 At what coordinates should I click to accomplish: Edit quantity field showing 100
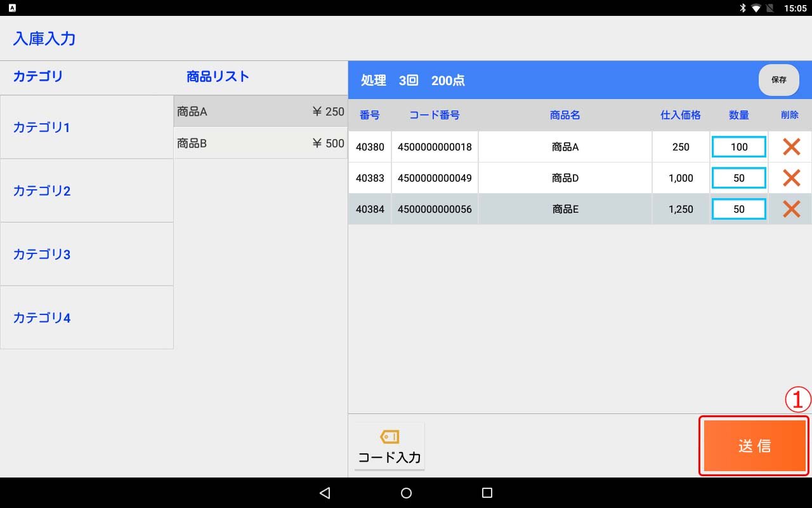click(x=739, y=147)
